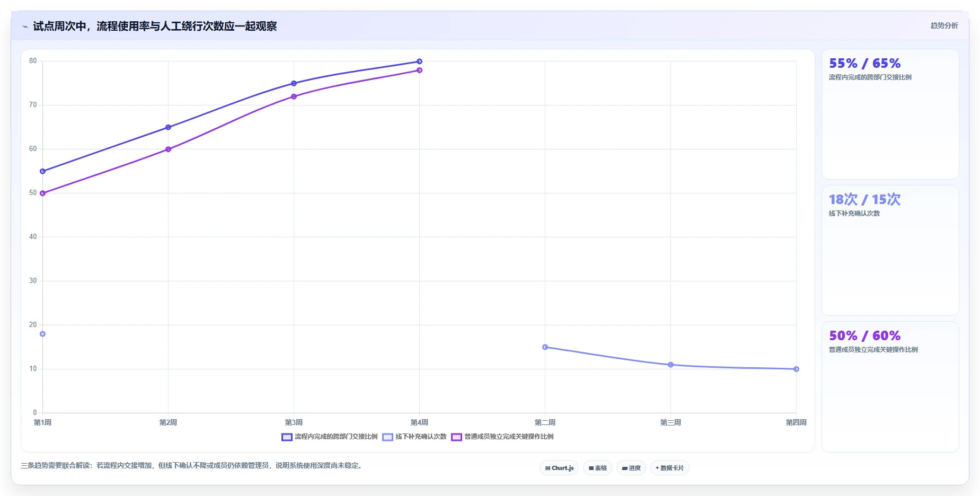The image size is (980, 496).
Task: Click the x-axis label 第二周
Action: [x=545, y=422]
